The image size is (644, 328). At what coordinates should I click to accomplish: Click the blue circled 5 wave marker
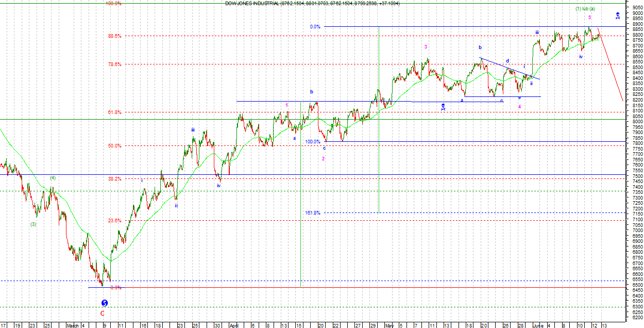tap(105, 303)
